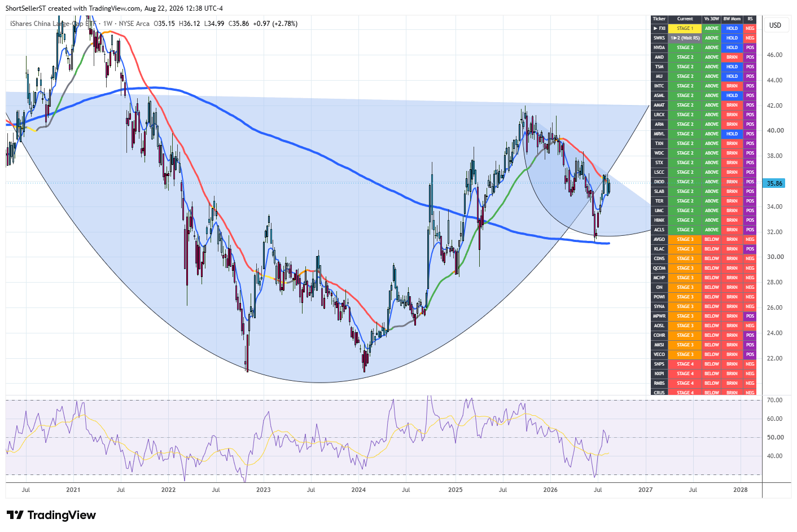This screenshot has width=797, height=532.
Task: Click the ACLS ticker cell
Action: tap(659, 230)
